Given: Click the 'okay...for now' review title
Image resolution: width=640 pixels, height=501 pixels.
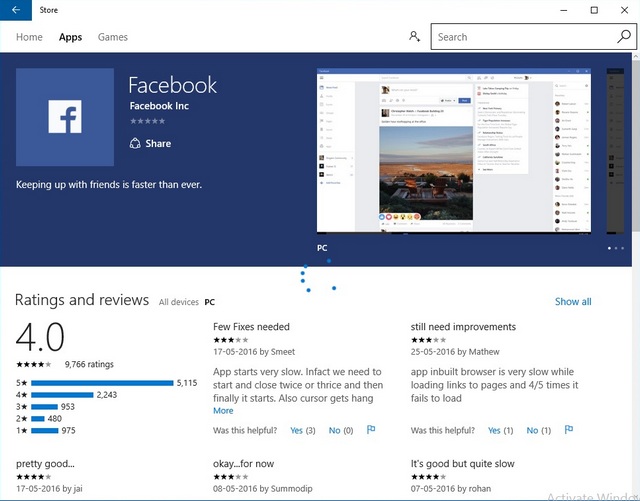Looking at the screenshot, I should pos(244,464).
